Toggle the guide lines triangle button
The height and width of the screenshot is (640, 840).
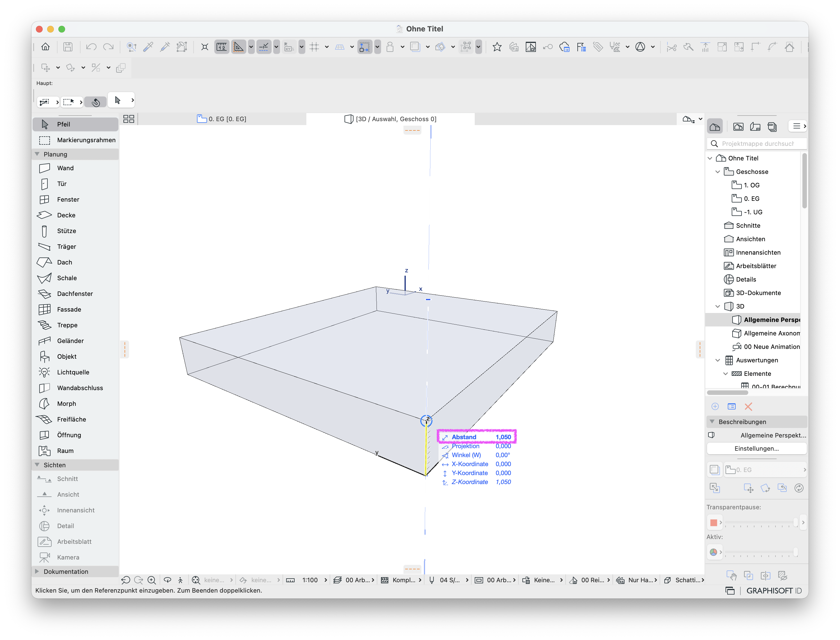click(x=238, y=47)
